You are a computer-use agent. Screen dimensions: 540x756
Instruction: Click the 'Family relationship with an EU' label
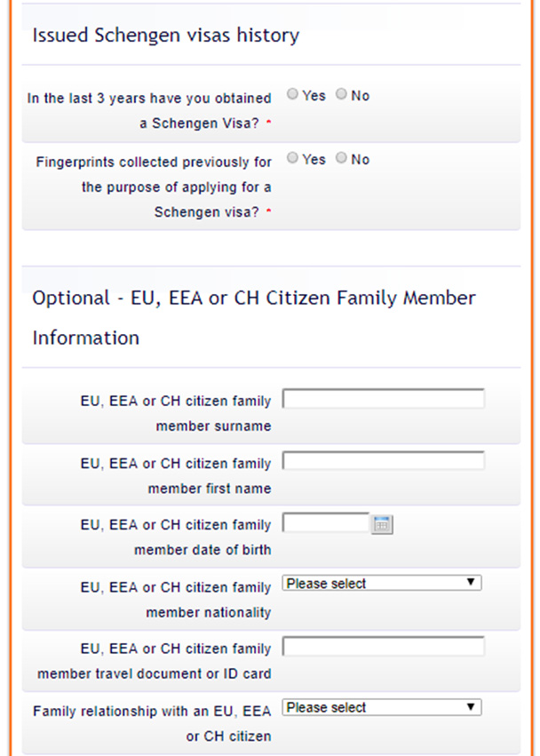[x=152, y=724]
